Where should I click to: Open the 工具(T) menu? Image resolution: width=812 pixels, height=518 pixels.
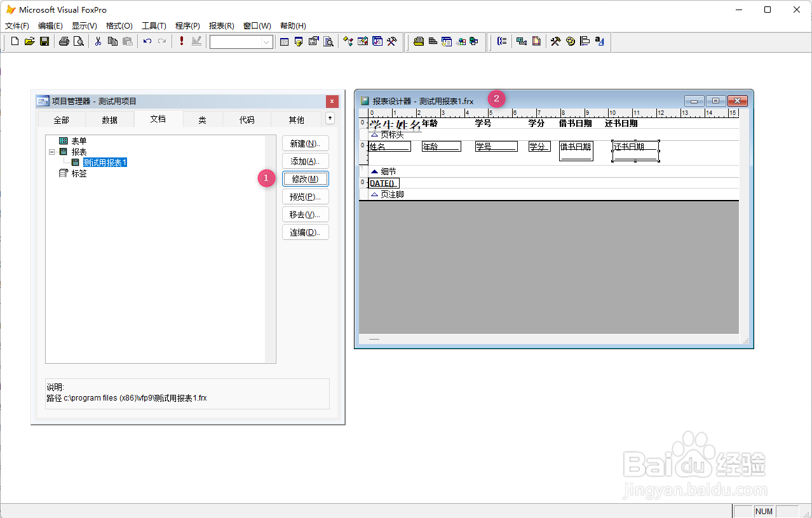pos(154,26)
